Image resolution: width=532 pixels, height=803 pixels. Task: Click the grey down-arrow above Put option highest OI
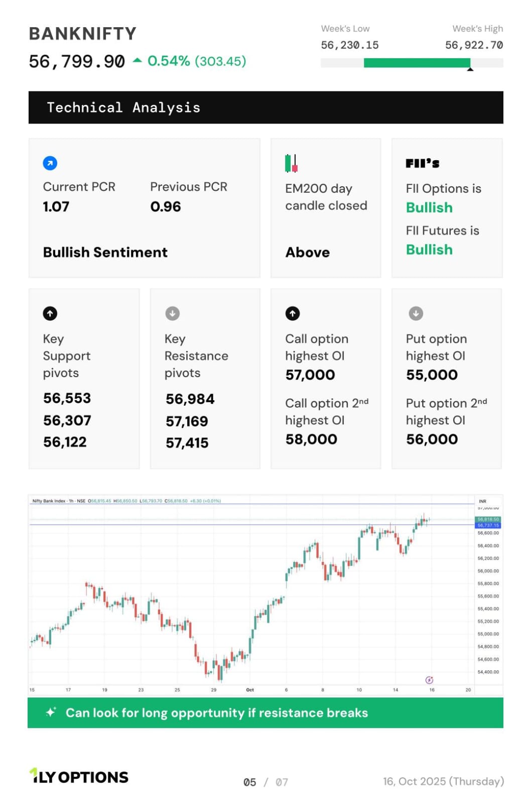pyautogui.click(x=416, y=313)
